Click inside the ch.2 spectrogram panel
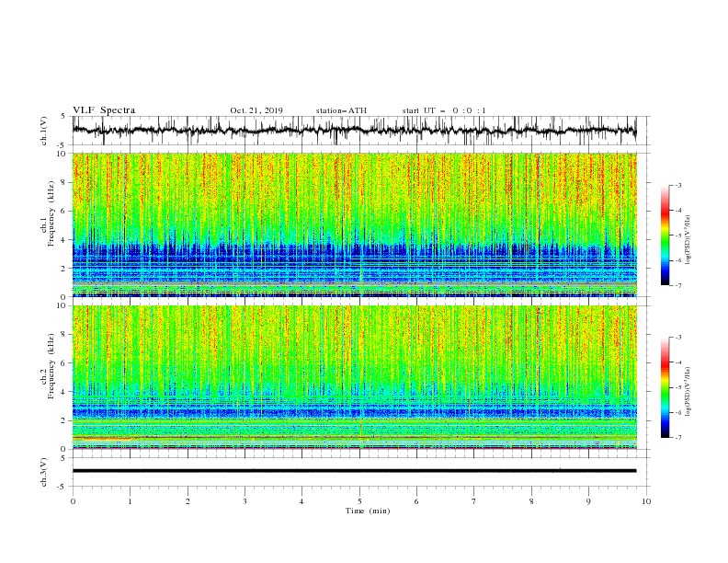The height and width of the screenshot is (563, 728). point(354,377)
